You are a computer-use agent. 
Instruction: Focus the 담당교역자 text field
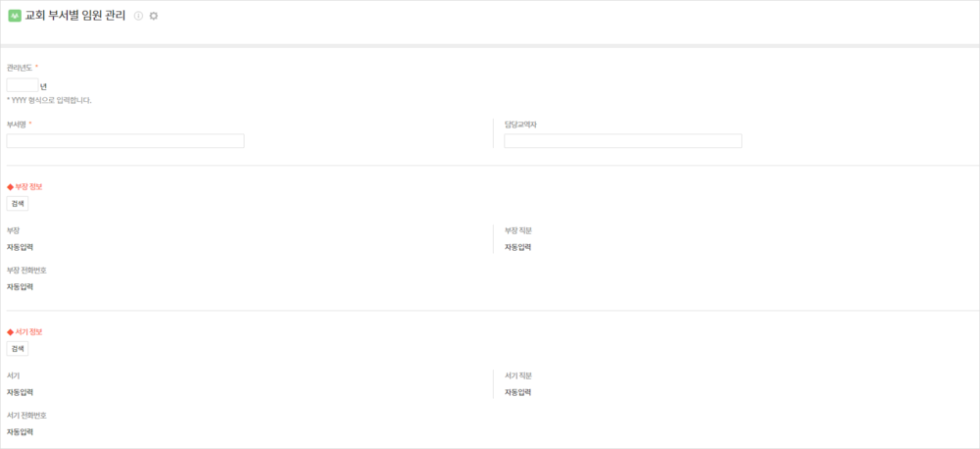623,141
